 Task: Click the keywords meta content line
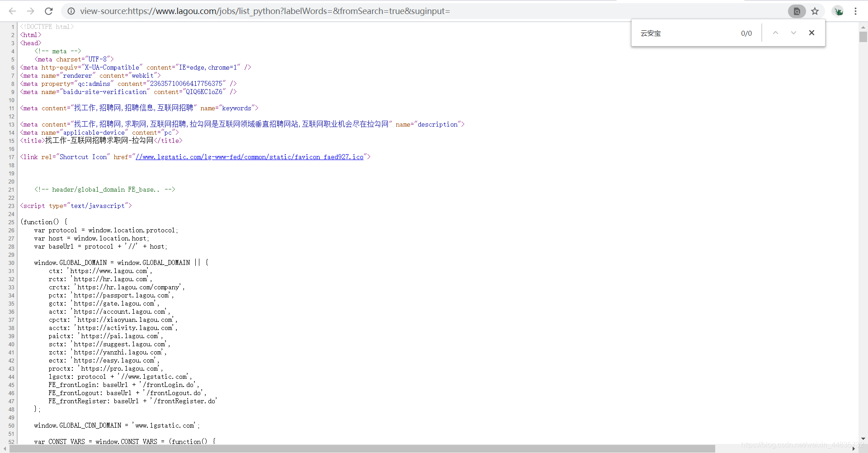coord(139,108)
